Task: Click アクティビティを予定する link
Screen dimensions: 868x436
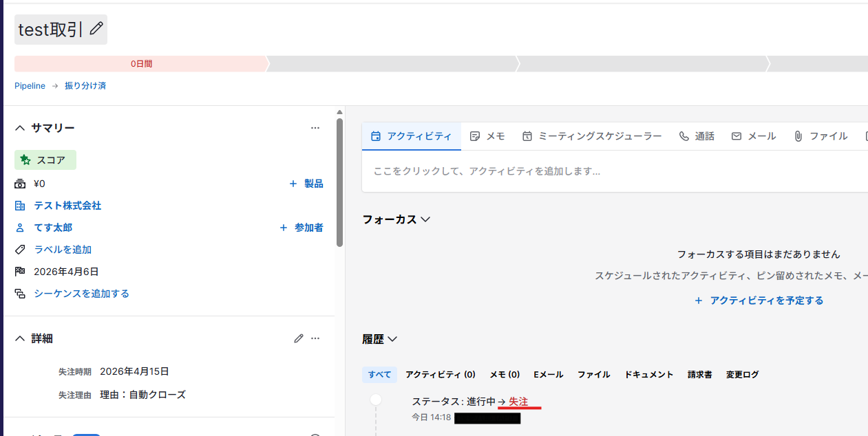Action: pyautogui.click(x=759, y=301)
